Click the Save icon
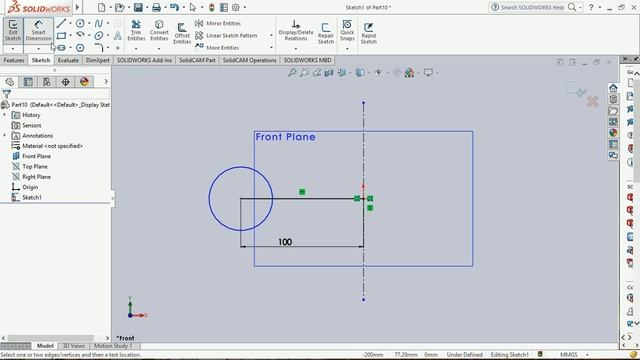The image size is (640, 360). coord(138,7)
